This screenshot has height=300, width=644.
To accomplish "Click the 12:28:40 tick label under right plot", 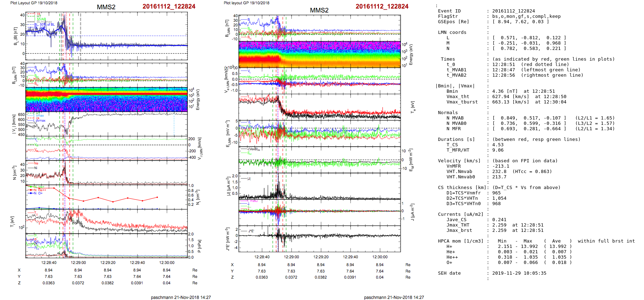I will (x=262, y=257).
